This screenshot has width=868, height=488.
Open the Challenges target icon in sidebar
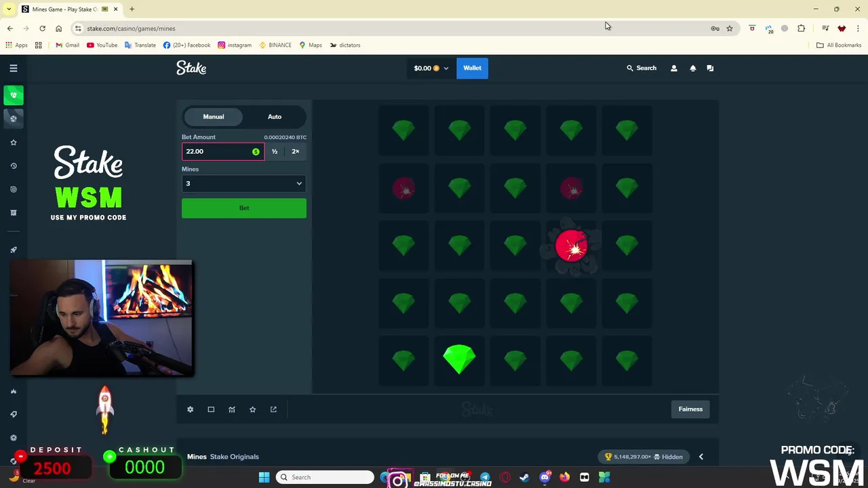tap(13, 189)
